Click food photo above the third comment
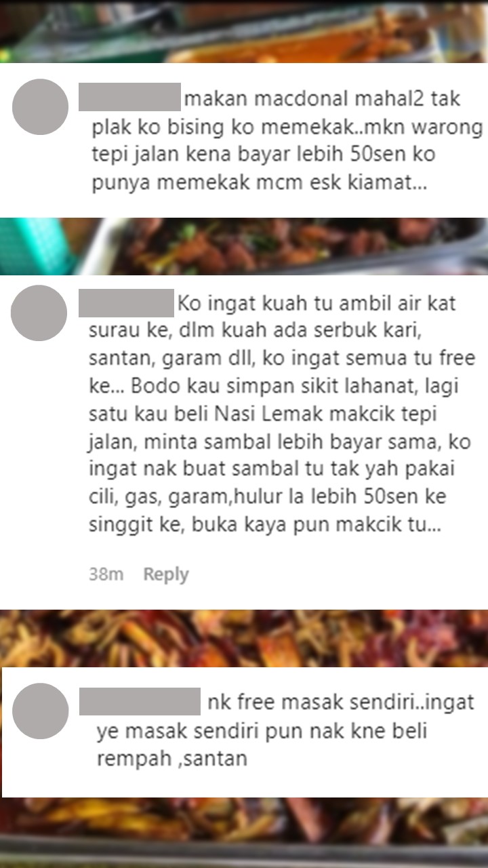This screenshot has height=868, width=488. [x=244, y=638]
